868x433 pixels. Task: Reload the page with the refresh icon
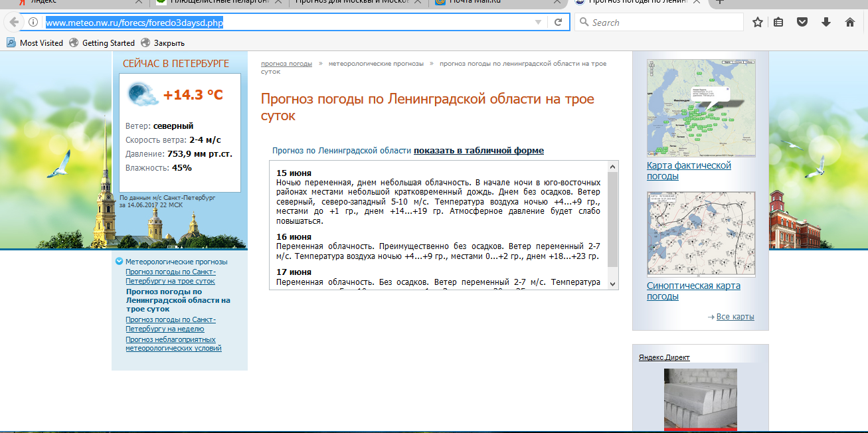coord(559,23)
